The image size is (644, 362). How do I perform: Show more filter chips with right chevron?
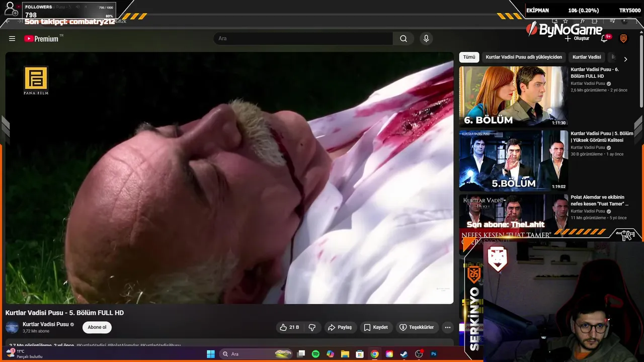625,59
